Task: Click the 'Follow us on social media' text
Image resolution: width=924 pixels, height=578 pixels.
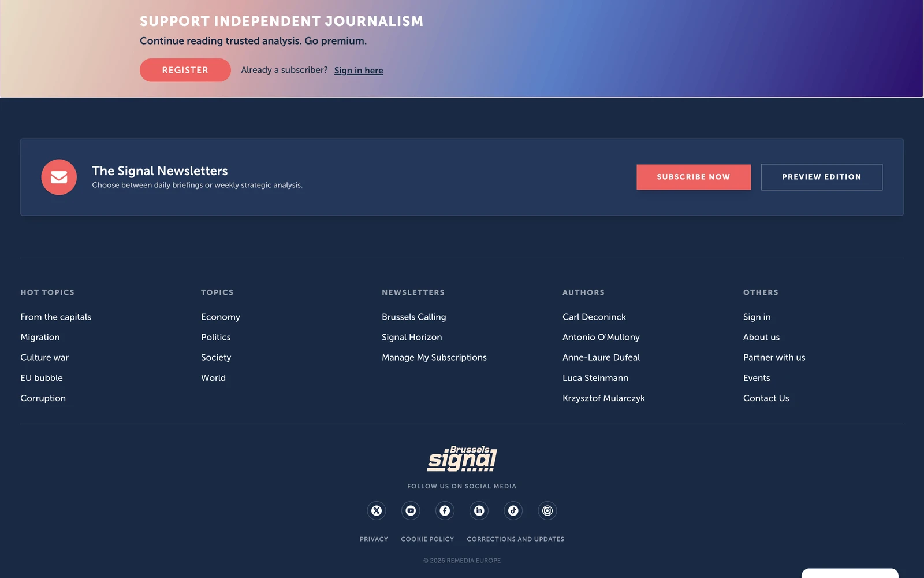Action: coord(462,486)
